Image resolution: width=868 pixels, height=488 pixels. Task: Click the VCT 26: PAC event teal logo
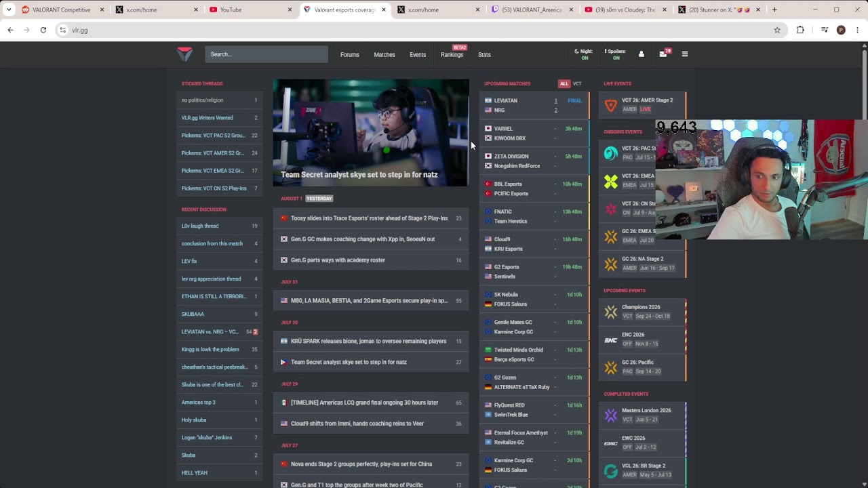[611, 153]
